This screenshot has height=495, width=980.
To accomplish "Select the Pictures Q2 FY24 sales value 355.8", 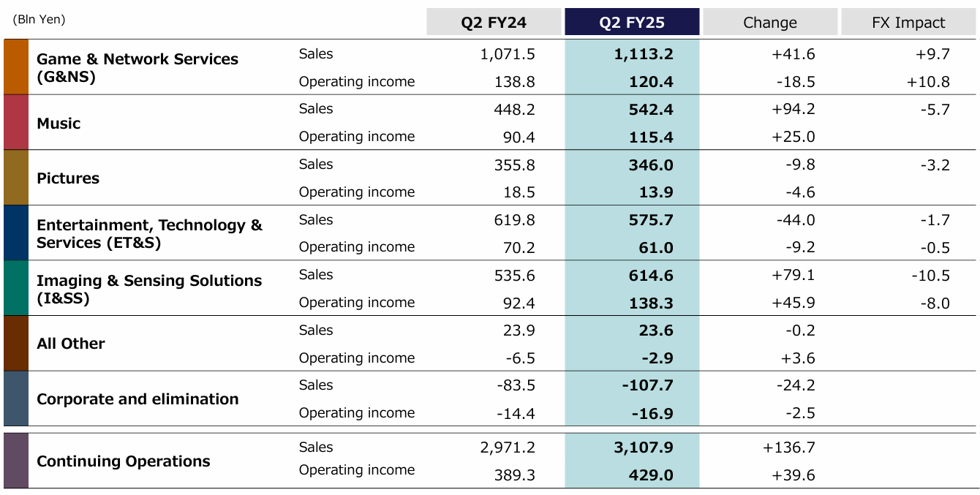I will [514, 165].
